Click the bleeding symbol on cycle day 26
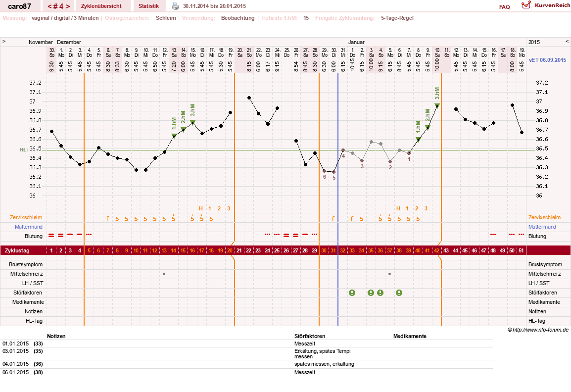Viewport: 571px width, 392px height. tap(286, 235)
